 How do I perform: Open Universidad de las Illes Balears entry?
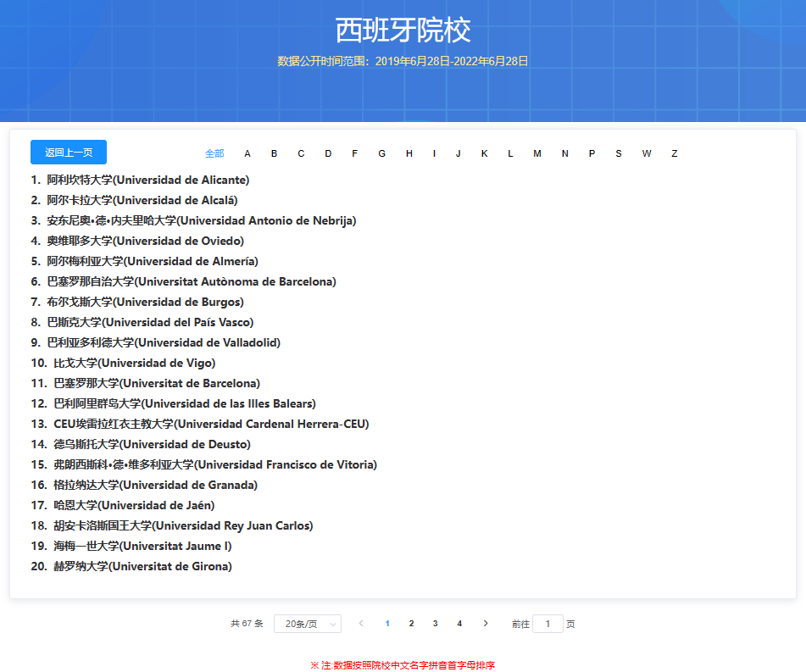click(x=173, y=403)
